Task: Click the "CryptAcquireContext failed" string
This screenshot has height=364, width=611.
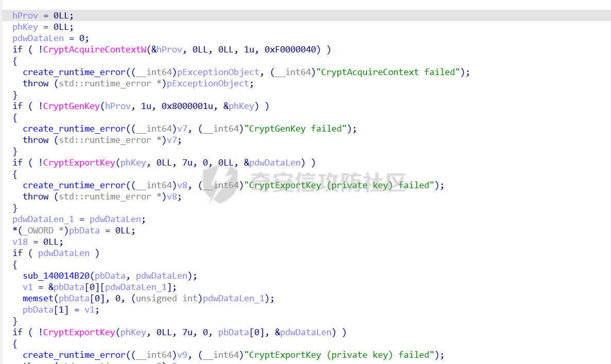Action: [389, 72]
